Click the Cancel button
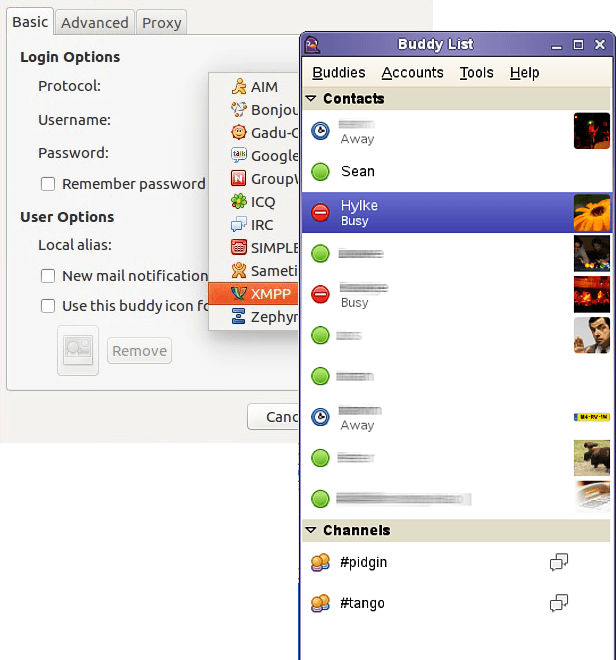Viewport: 616px width, 660px height. pyautogui.click(x=273, y=417)
